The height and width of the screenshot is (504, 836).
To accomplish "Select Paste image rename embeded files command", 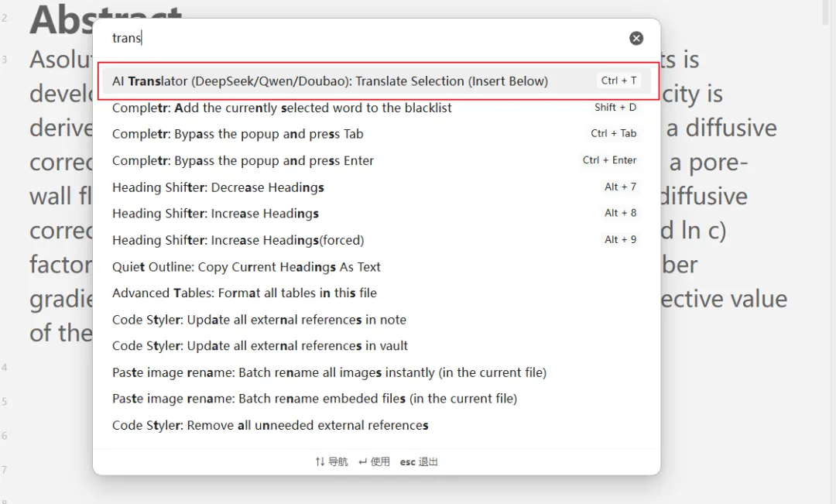I will pyautogui.click(x=314, y=399).
